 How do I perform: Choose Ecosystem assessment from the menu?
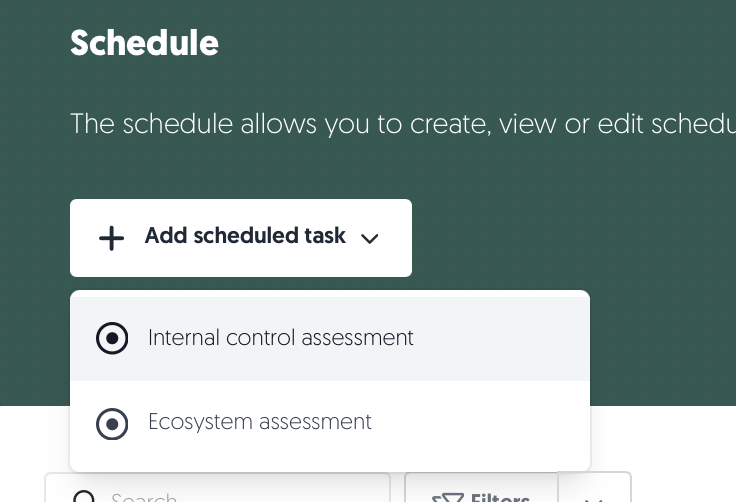tap(330, 423)
